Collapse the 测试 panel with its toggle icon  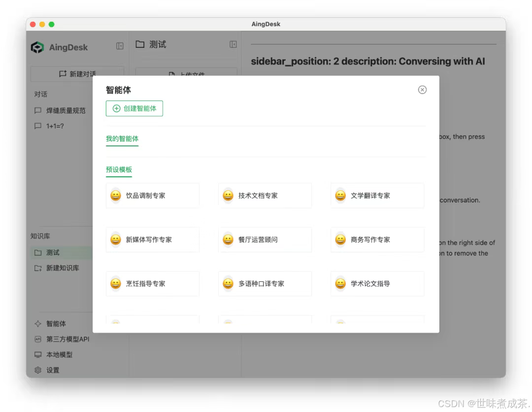coord(233,44)
